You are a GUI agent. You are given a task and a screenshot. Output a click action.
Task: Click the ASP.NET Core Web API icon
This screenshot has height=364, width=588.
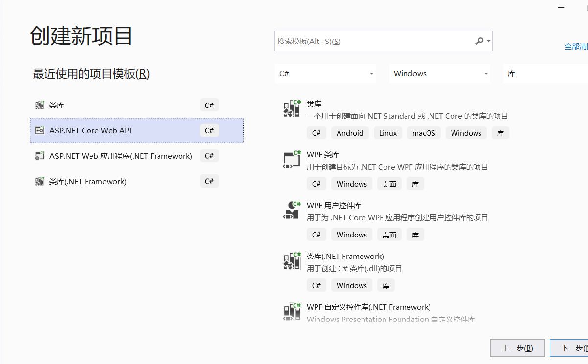[x=40, y=130]
